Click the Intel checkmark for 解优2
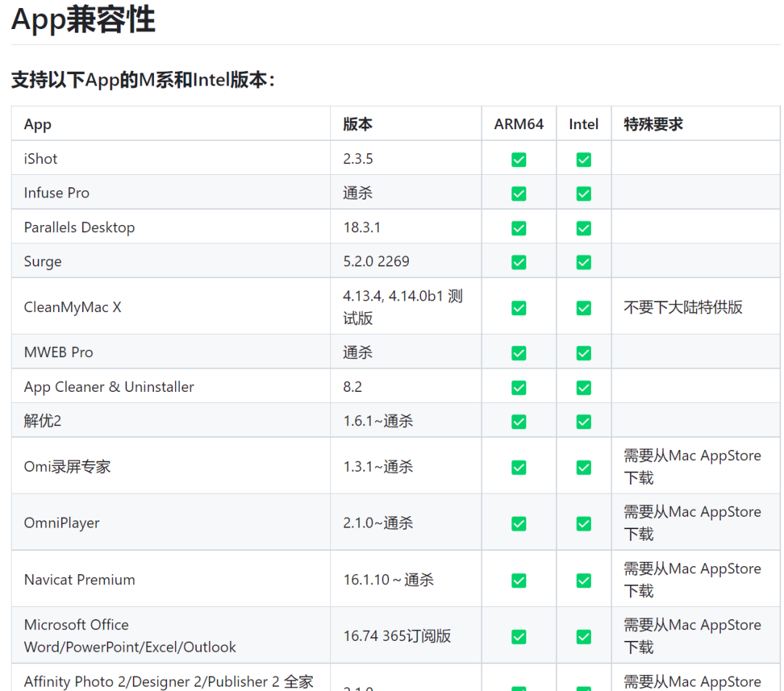Image resolution: width=784 pixels, height=691 pixels. coord(584,422)
